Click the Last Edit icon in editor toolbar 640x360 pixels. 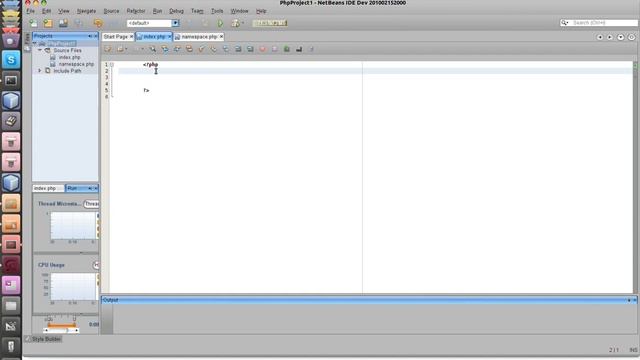[x=108, y=49]
